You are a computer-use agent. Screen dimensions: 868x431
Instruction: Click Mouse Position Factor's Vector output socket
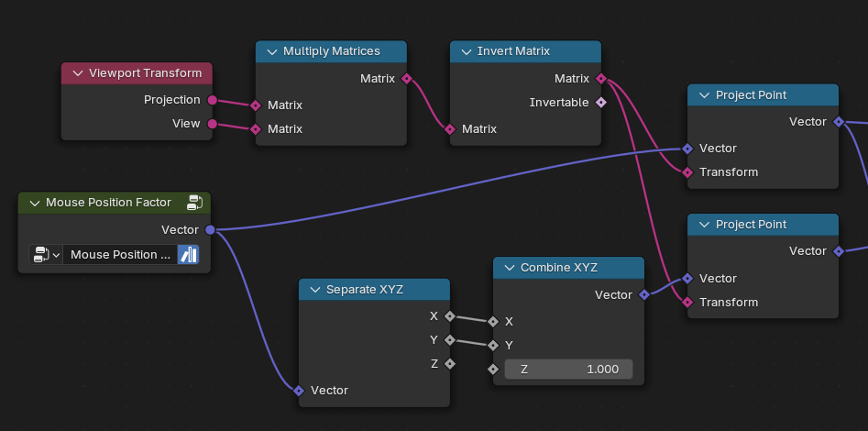tap(210, 230)
